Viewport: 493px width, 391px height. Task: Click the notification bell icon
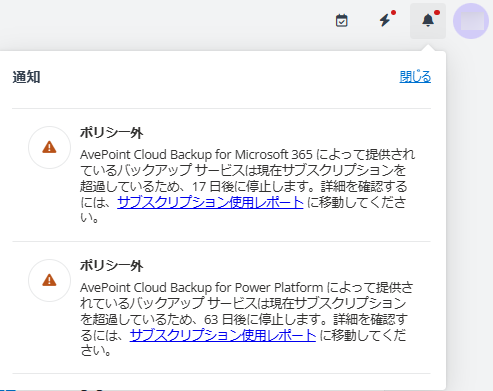pos(428,21)
